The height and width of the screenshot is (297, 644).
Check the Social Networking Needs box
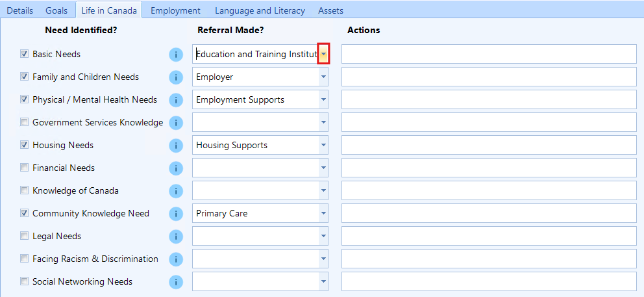pos(25,282)
